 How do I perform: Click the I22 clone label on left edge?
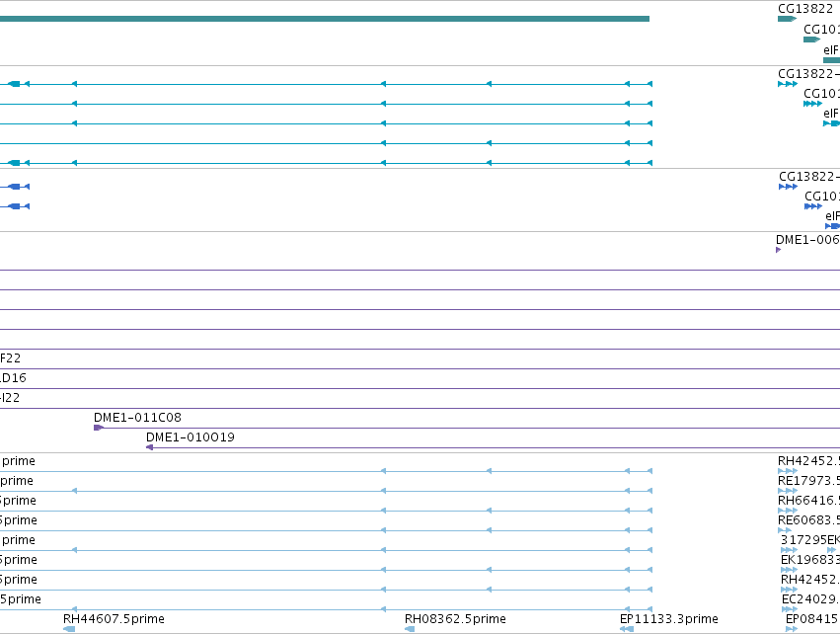[x=10, y=398]
